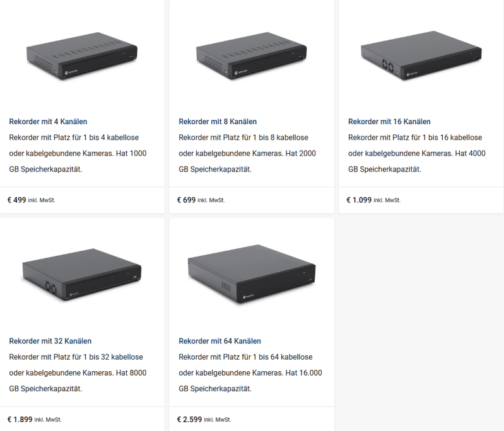Click the description mentioning 16.000 GB Speicherkapazität
Image resolution: width=504 pixels, height=431 pixels.
click(250, 373)
